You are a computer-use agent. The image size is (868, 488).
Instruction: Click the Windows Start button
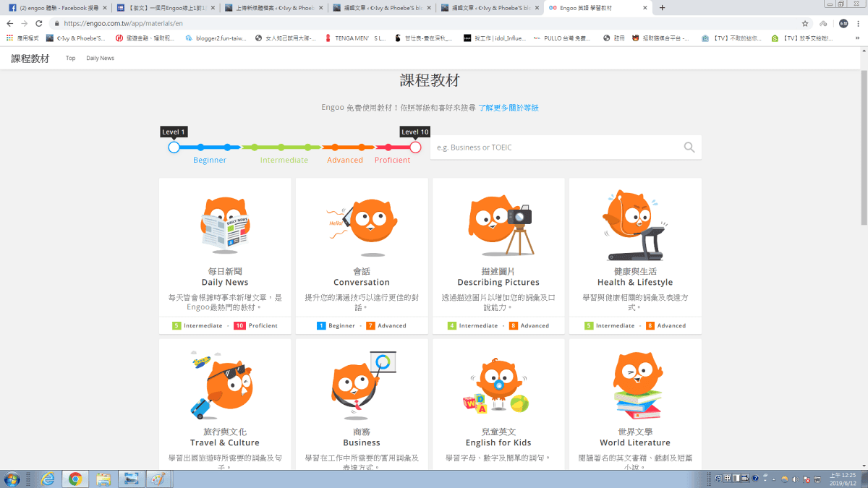coord(12,479)
